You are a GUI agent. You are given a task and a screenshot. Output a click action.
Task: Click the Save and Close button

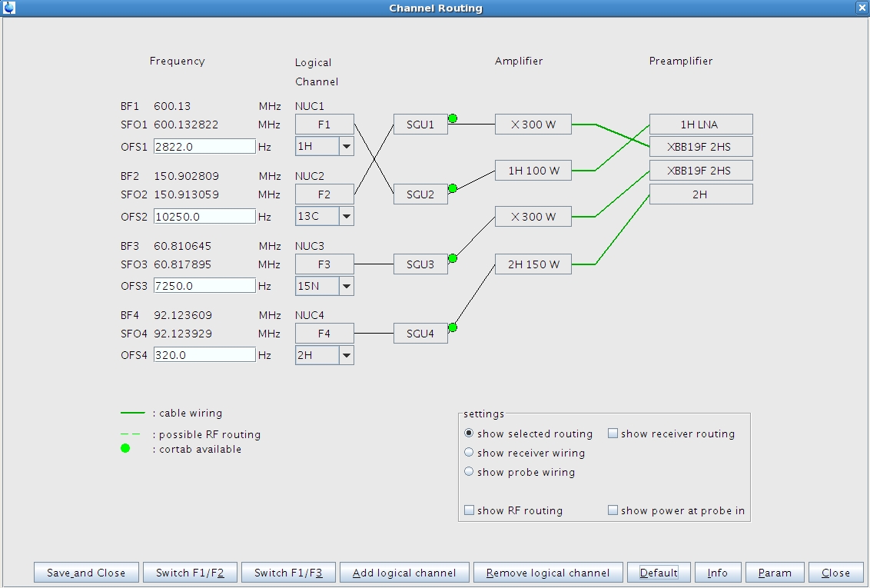(86, 573)
